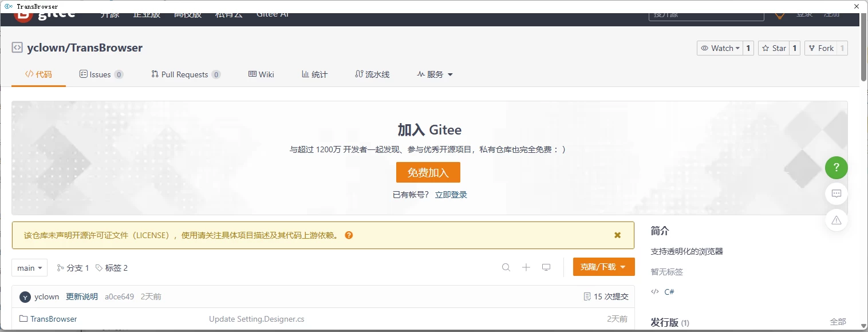Click the 免费加入 button
868x332 pixels.
(428, 172)
